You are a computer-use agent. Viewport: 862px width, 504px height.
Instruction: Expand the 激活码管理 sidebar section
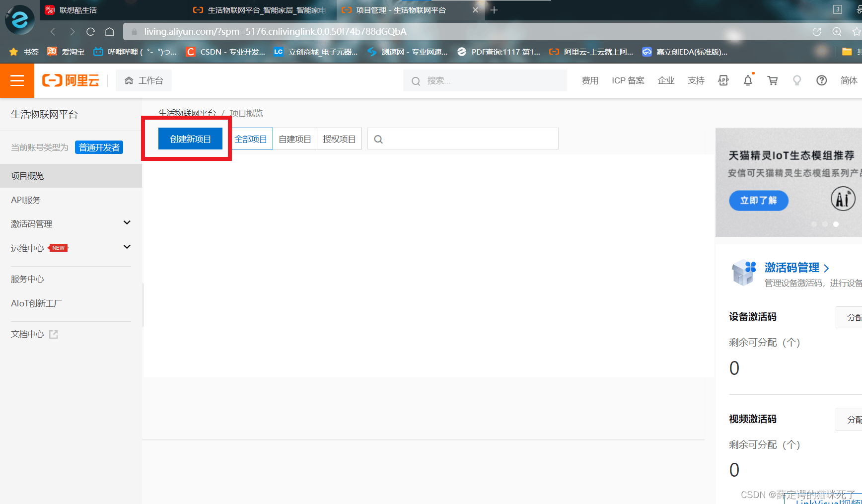click(127, 223)
